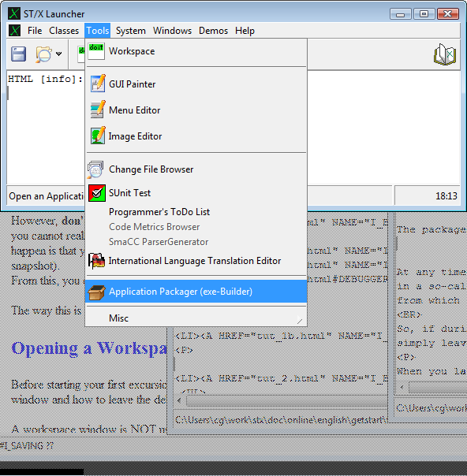Click the Image Editor icon
467x476 pixels.
[98, 136]
